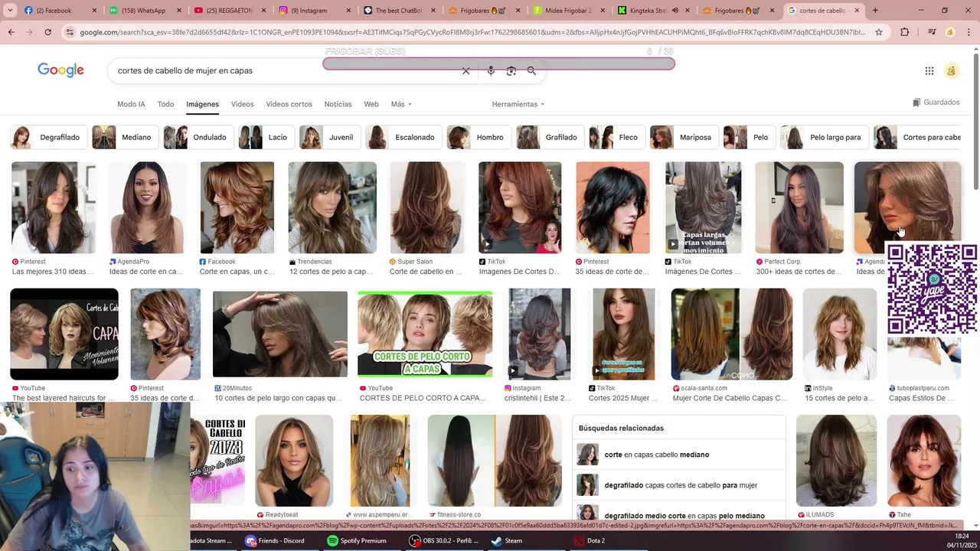
Task: Switch to the Todo results tab
Action: click(165, 104)
